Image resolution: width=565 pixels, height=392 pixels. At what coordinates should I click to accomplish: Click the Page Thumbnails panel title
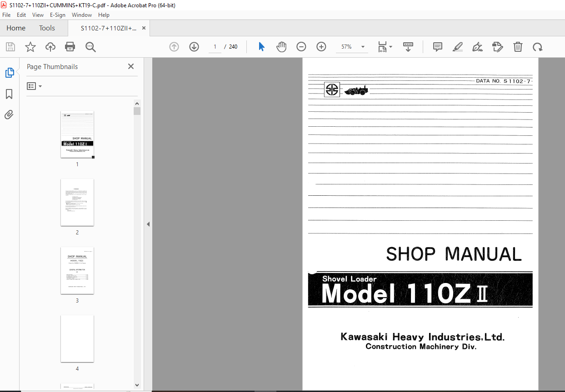(x=52, y=66)
